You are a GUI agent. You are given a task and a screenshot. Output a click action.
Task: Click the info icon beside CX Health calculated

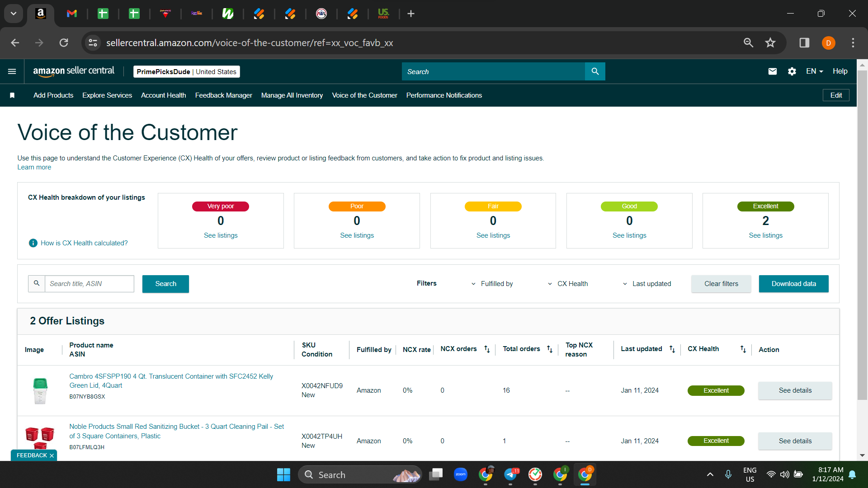click(33, 243)
